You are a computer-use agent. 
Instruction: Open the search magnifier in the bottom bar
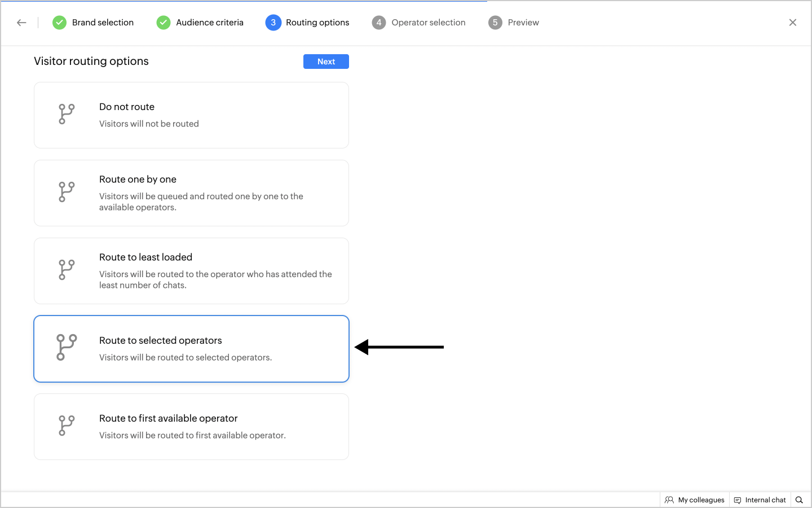[799, 500]
